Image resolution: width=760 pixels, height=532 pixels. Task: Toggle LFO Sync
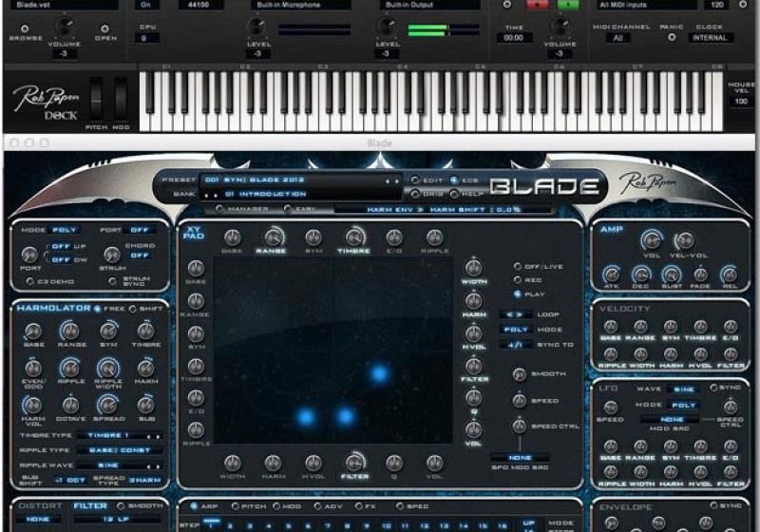click(713, 388)
